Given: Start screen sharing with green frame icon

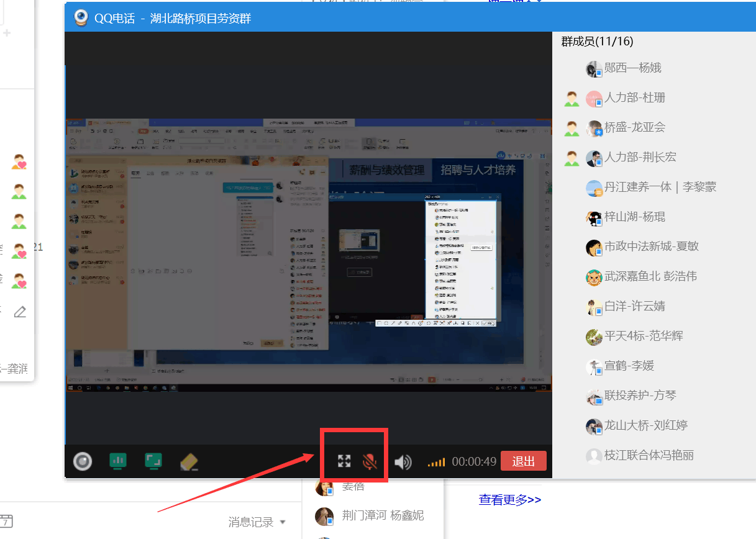Looking at the screenshot, I should pyautogui.click(x=153, y=461).
